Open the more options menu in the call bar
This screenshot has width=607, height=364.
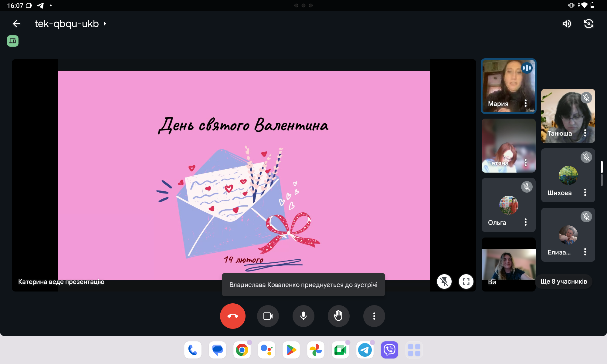click(x=374, y=316)
